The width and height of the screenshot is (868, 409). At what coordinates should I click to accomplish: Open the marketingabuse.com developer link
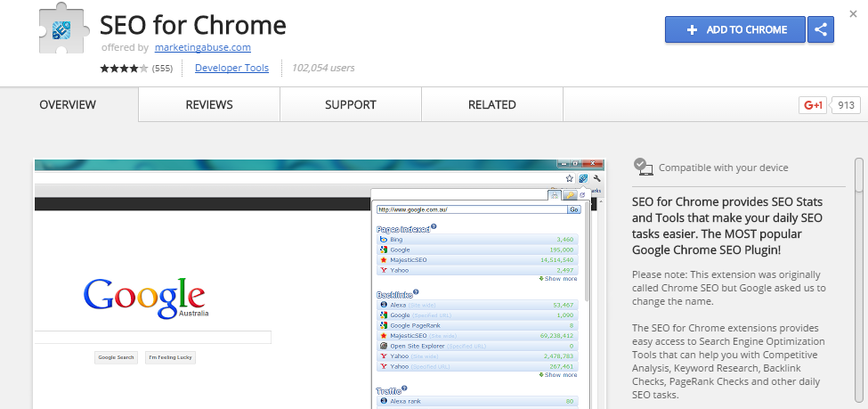(x=202, y=47)
